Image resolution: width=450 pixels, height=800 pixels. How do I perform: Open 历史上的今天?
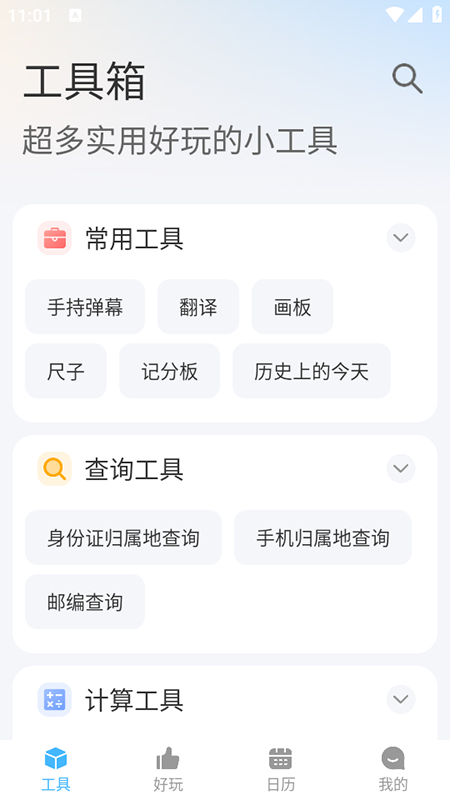[x=312, y=371]
